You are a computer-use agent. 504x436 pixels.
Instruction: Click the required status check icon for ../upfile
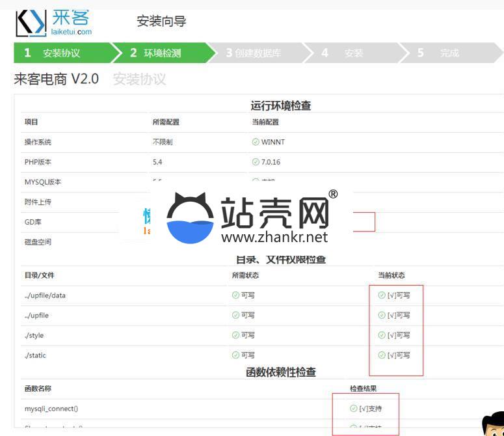click(x=236, y=316)
